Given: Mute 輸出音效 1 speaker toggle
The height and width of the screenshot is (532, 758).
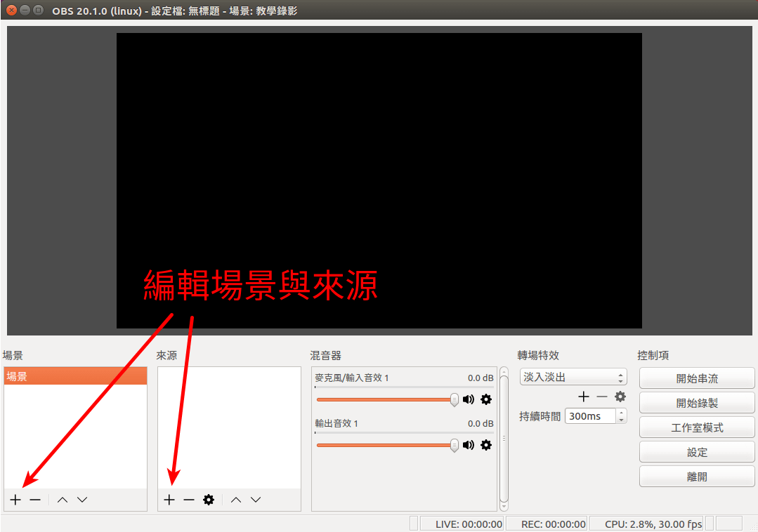Looking at the screenshot, I should click(469, 445).
